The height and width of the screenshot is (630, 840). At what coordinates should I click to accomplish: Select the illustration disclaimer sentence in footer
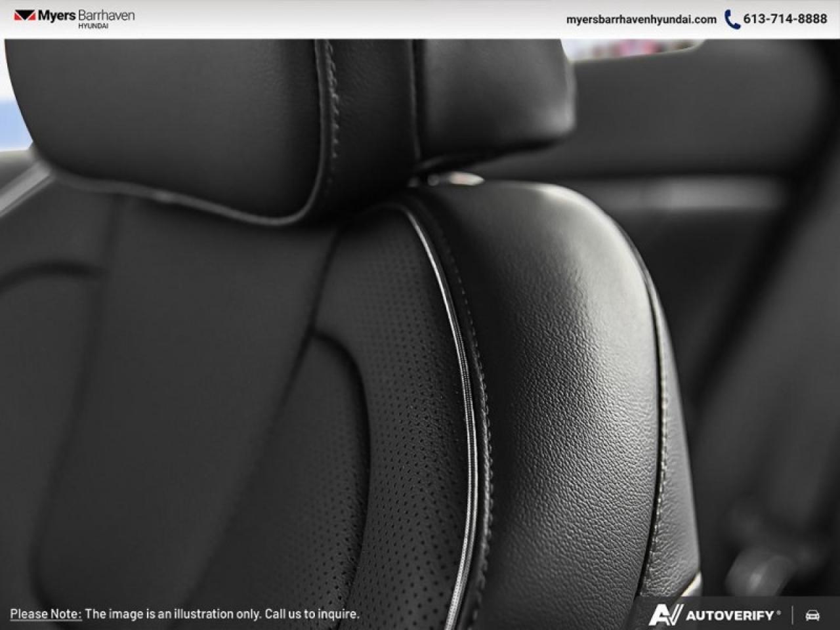(186, 615)
